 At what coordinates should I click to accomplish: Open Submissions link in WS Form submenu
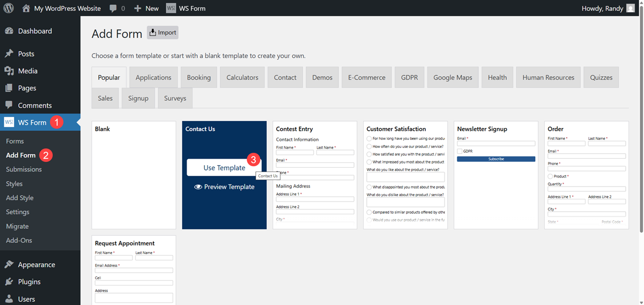click(x=24, y=169)
